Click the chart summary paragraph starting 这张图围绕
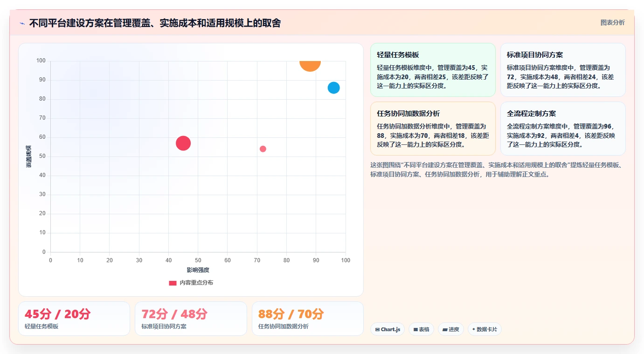 tap(497, 170)
